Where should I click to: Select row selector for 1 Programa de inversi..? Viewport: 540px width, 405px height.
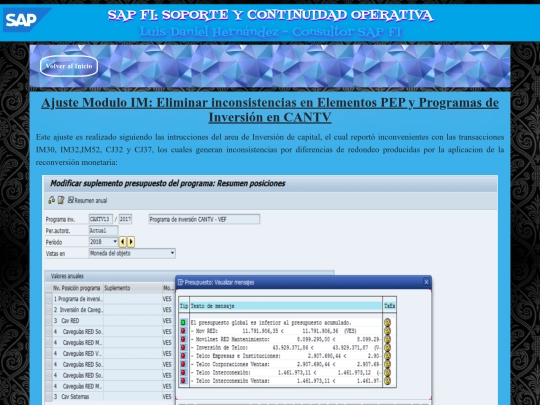tap(49, 299)
